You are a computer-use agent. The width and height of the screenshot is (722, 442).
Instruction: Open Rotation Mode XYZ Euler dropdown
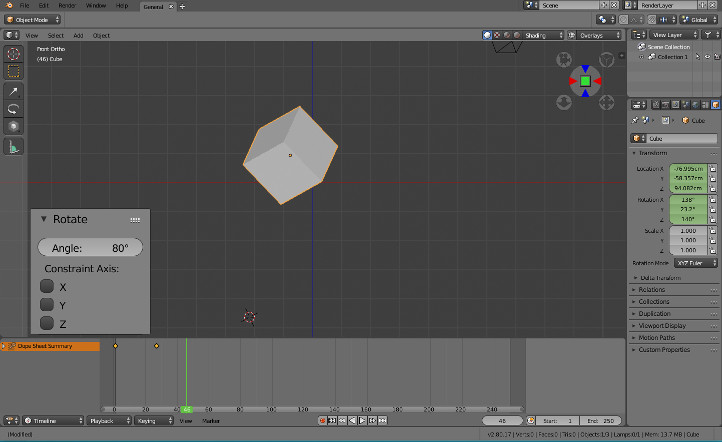coord(696,263)
